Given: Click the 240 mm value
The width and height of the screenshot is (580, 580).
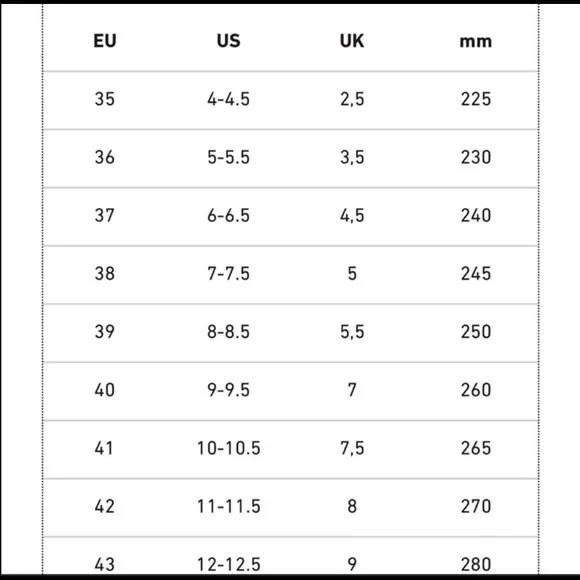Looking at the screenshot, I should point(476,215).
